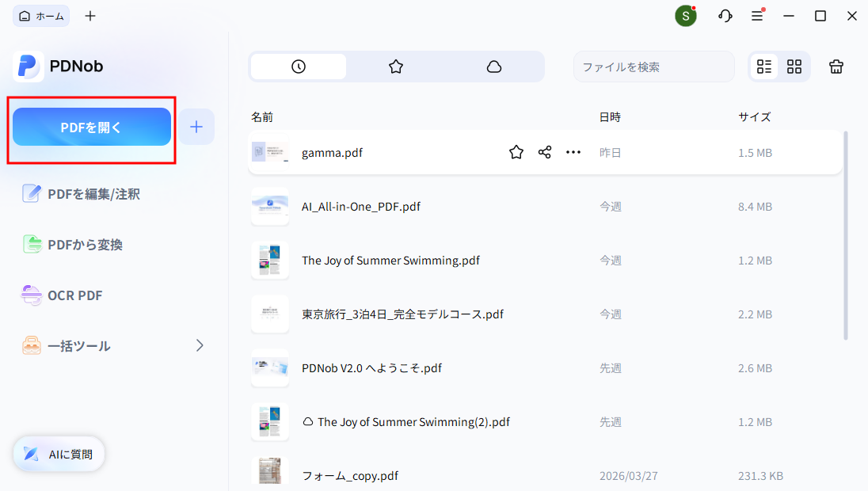Click the PDNob V2.0 へようこそ.pdf thumbnail
The image size is (868, 491).
tap(270, 367)
